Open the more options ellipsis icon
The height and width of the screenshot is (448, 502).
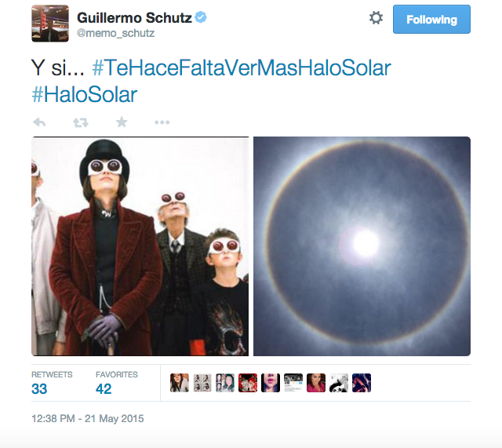point(162,122)
